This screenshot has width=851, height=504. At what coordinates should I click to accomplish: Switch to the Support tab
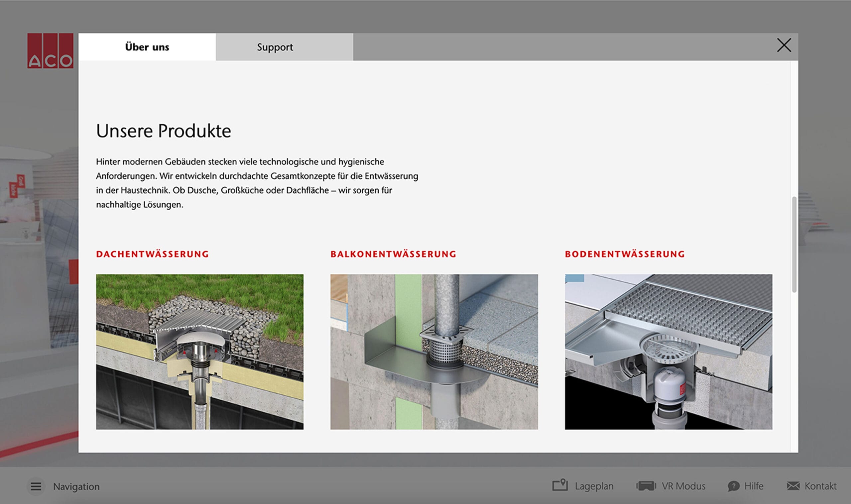pos(275,47)
